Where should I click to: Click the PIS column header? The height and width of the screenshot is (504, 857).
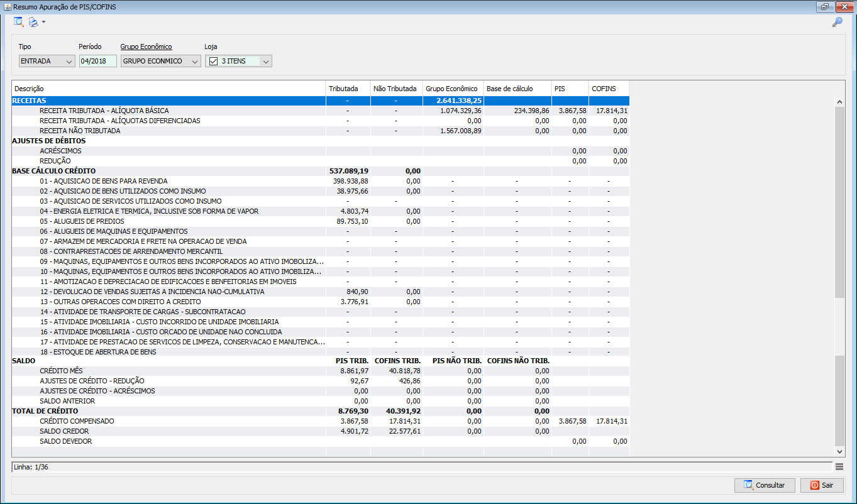(570, 89)
